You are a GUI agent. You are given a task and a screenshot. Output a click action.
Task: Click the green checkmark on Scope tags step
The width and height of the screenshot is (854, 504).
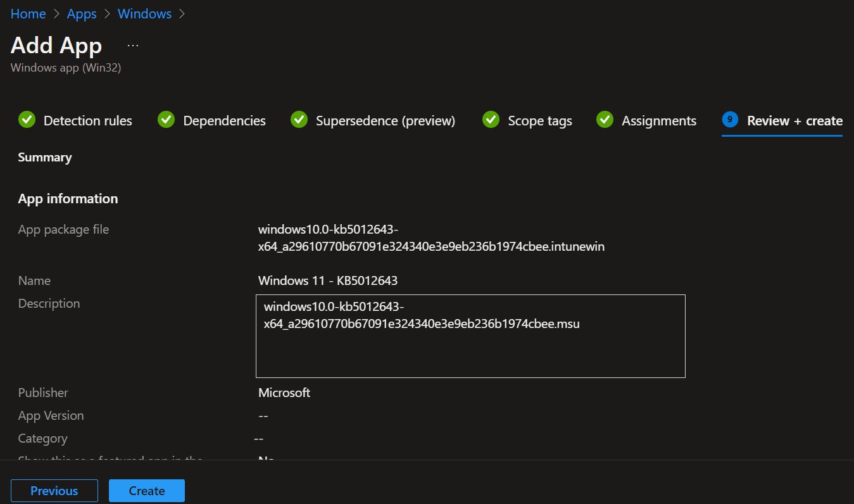pyautogui.click(x=491, y=120)
